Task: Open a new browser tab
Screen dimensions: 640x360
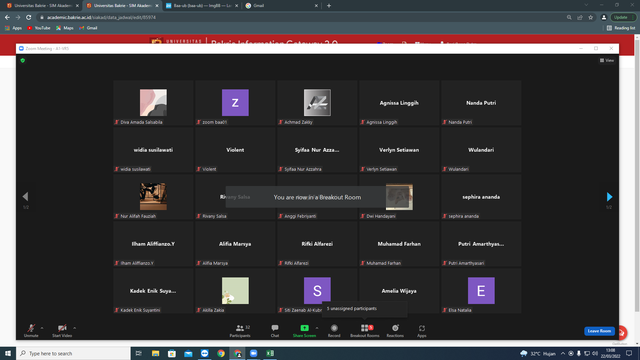Action: (329, 6)
